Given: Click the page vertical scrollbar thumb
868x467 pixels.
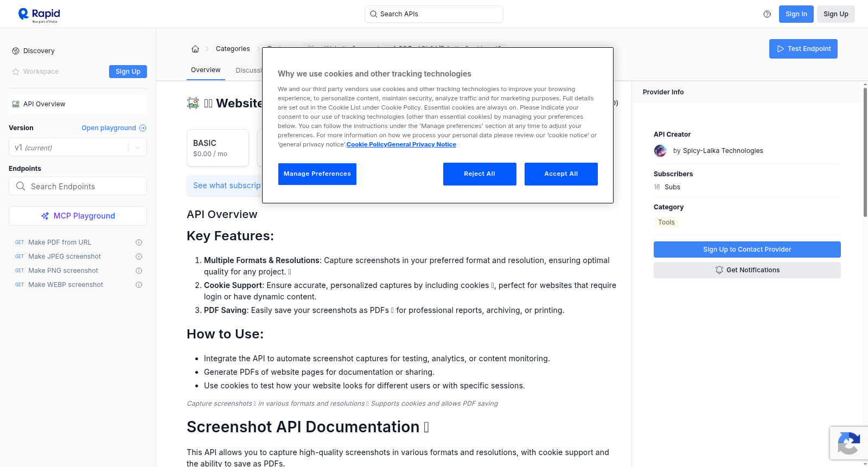Looking at the screenshot, I should (865, 152).
